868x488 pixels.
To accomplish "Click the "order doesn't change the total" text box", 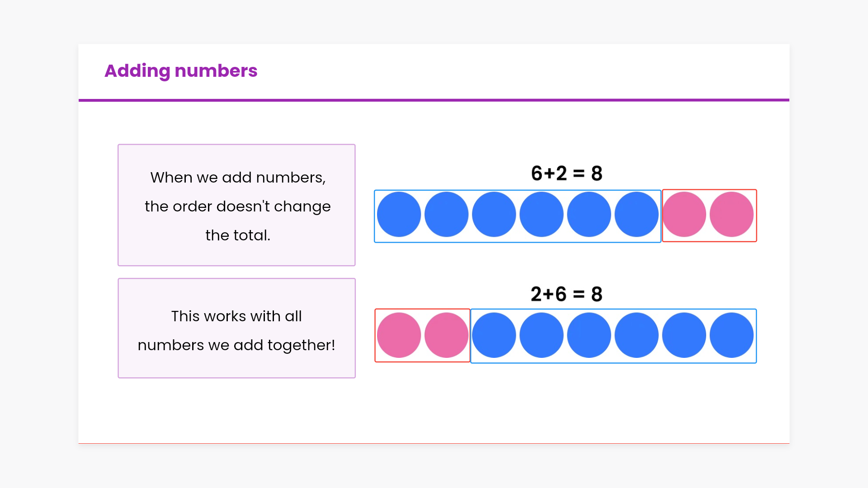I will pos(236,205).
